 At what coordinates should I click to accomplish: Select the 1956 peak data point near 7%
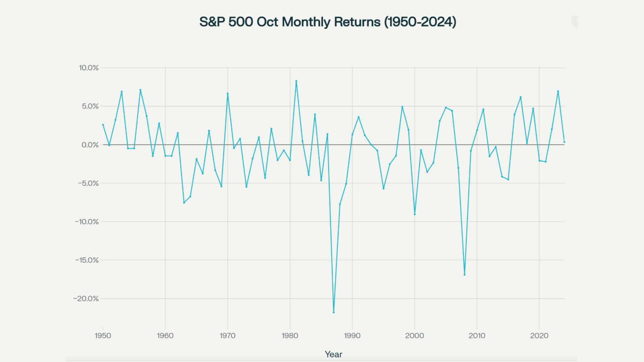pyautogui.click(x=140, y=90)
